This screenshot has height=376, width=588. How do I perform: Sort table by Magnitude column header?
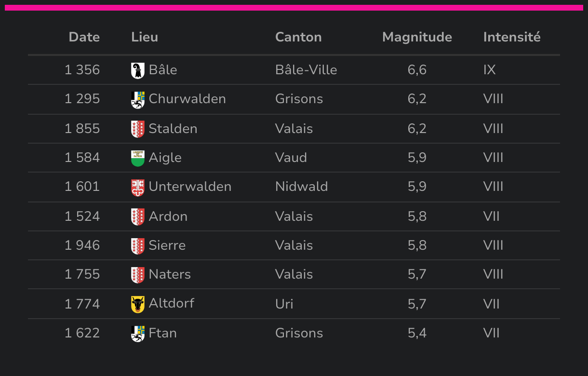pos(417,37)
